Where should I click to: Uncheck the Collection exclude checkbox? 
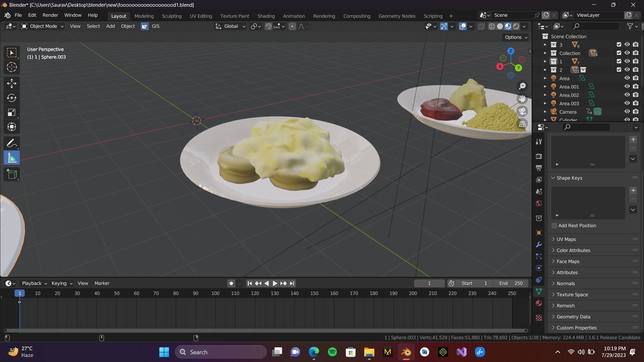[619, 53]
